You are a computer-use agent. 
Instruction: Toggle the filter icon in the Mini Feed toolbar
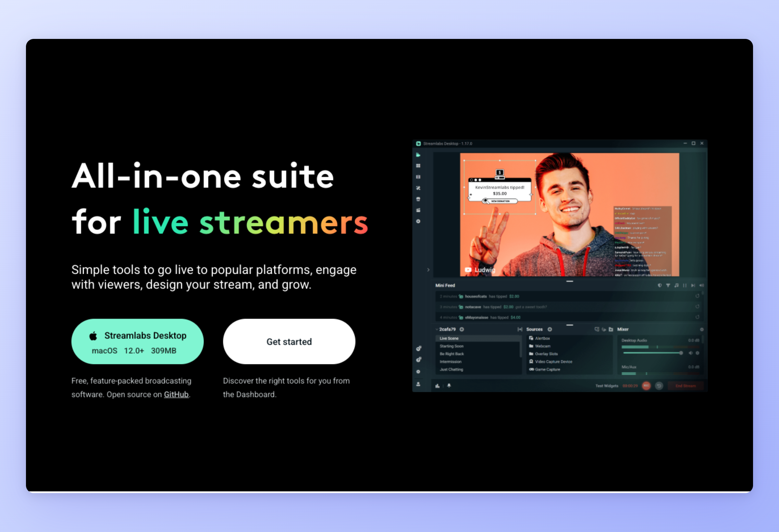point(668,285)
